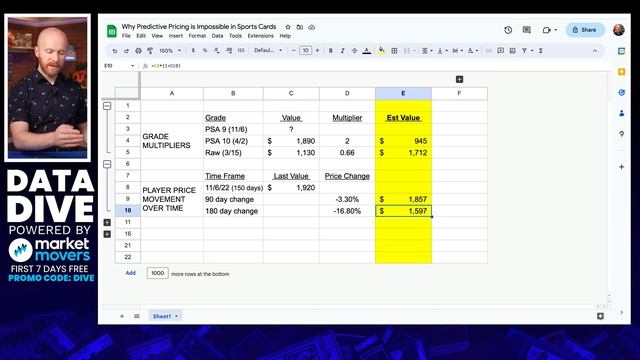The image size is (640, 360).
Task: Activate the Paint format tool
Action: coord(150,51)
